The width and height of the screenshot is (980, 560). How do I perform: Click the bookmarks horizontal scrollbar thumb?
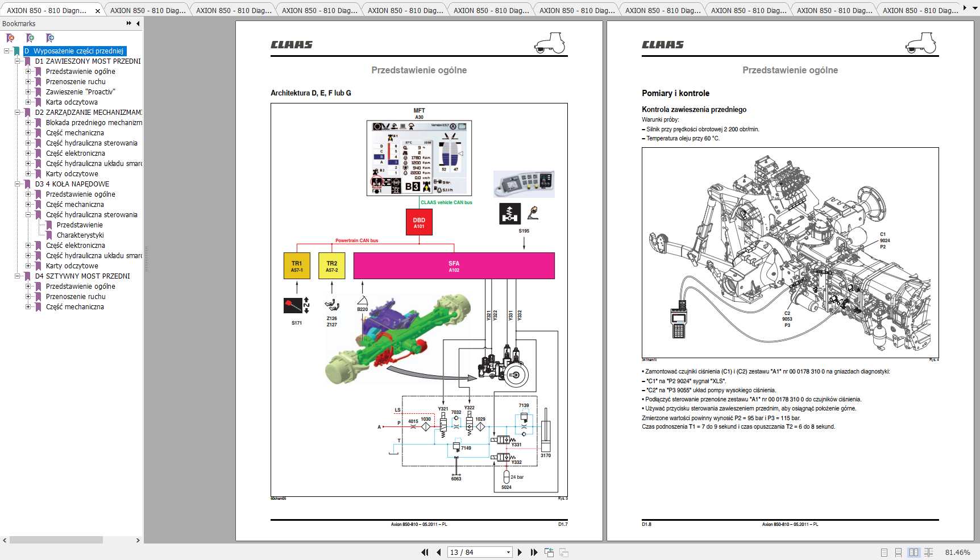56,540
